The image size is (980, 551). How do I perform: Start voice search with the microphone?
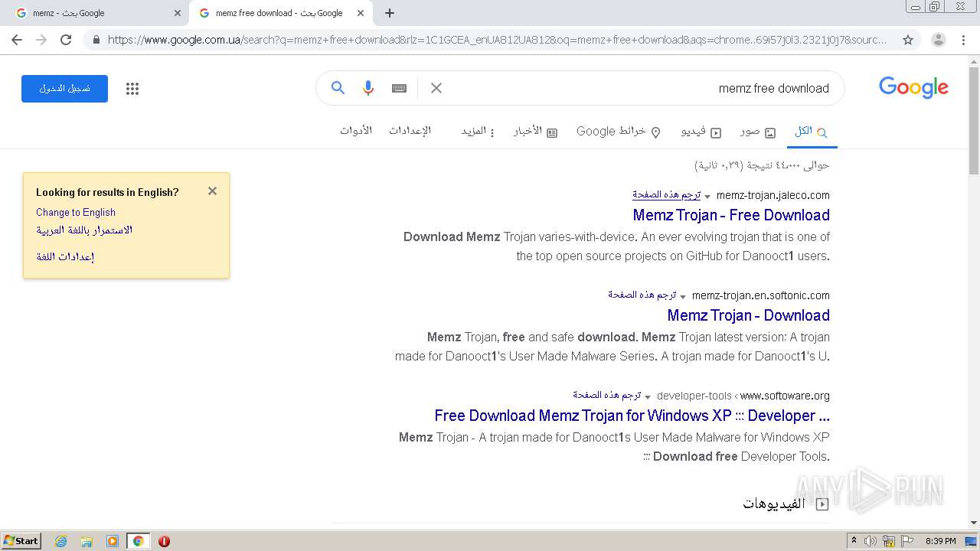click(x=368, y=88)
